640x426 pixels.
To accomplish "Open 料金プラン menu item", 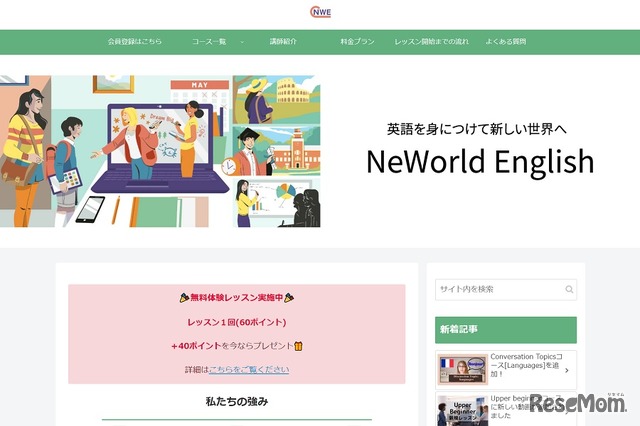I will coord(357,41).
